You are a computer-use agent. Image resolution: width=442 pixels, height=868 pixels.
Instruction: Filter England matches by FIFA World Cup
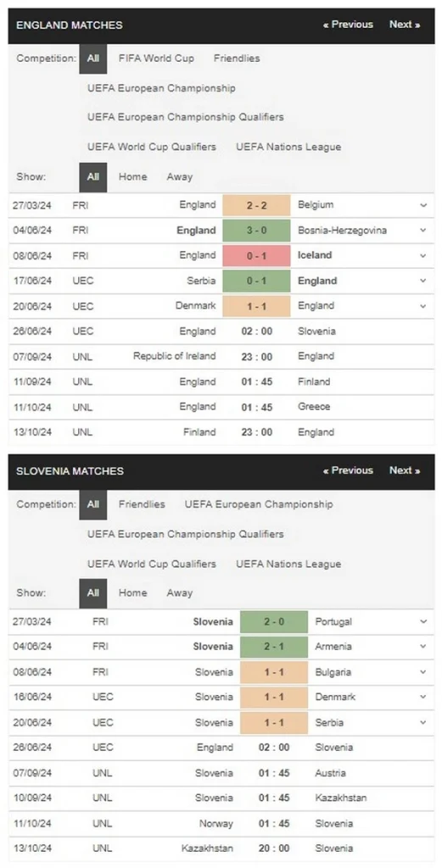(156, 58)
